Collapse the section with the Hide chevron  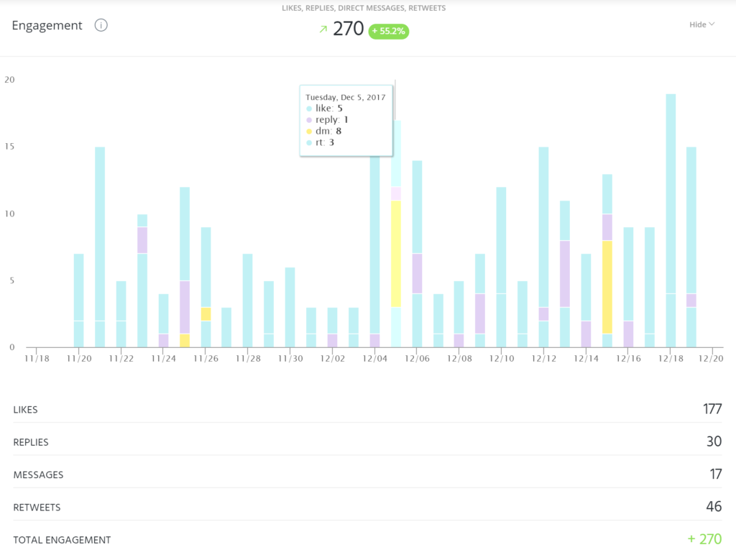(701, 24)
